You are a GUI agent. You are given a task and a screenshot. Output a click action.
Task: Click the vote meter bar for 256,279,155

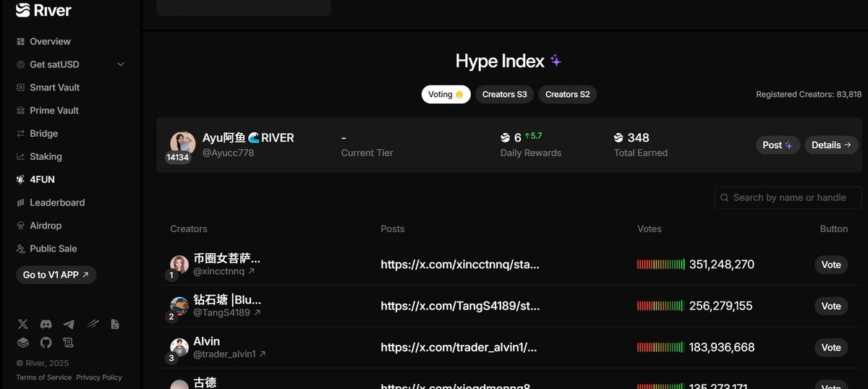661,306
